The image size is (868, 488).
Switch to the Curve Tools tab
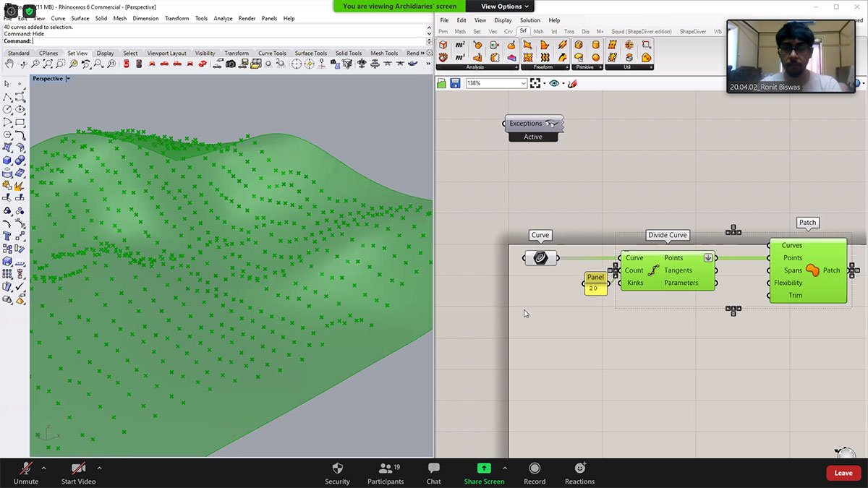272,53
